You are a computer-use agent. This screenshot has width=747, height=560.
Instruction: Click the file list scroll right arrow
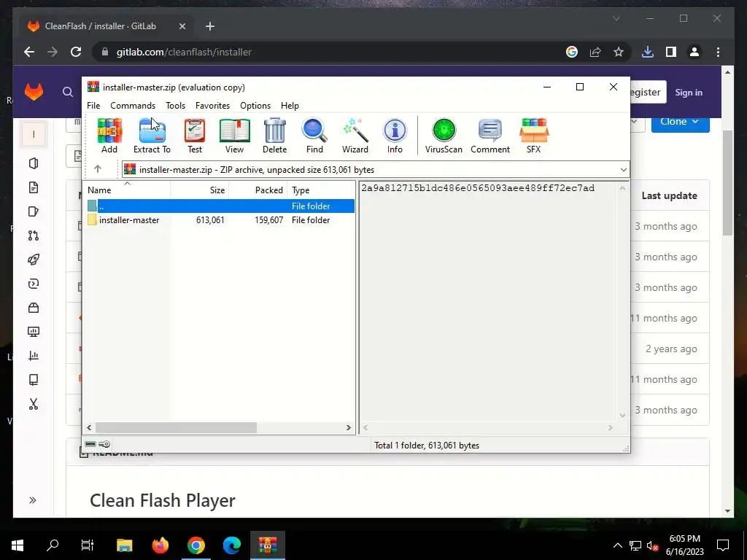[x=348, y=427]
